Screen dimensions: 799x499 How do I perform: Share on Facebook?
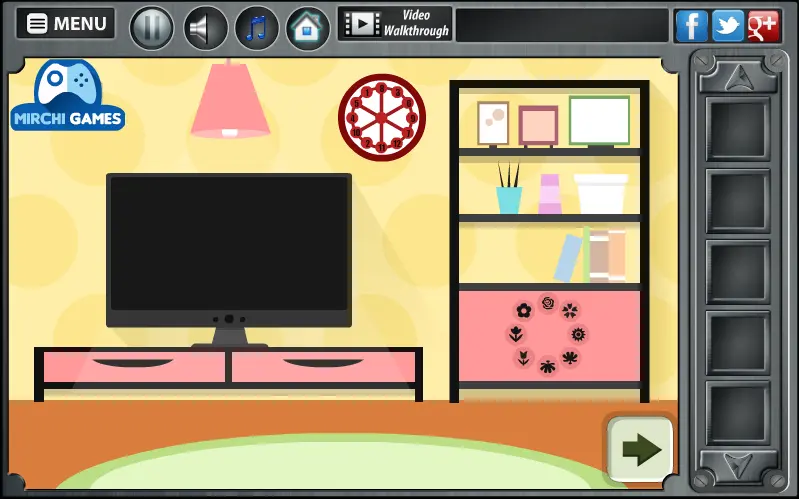click(x=691, y=25)
